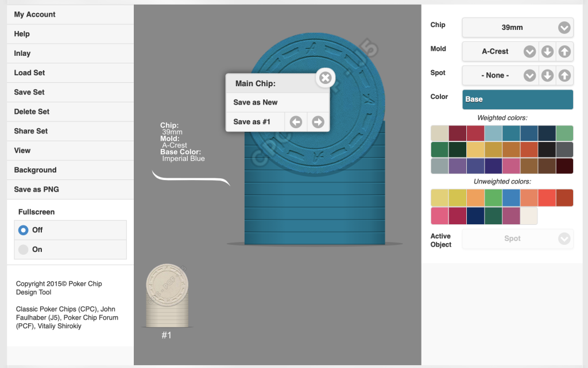Select next Spot with down arrow

coord(547,75)
